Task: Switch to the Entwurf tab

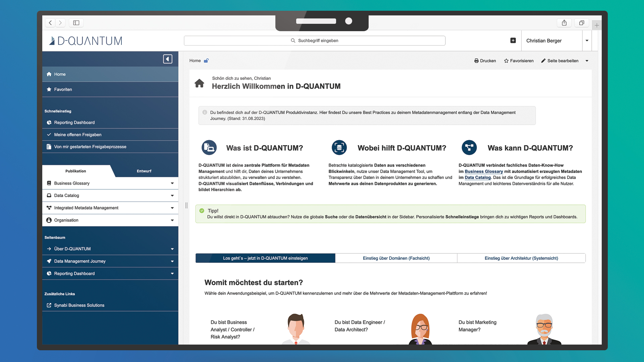Action: click(144, 171)
